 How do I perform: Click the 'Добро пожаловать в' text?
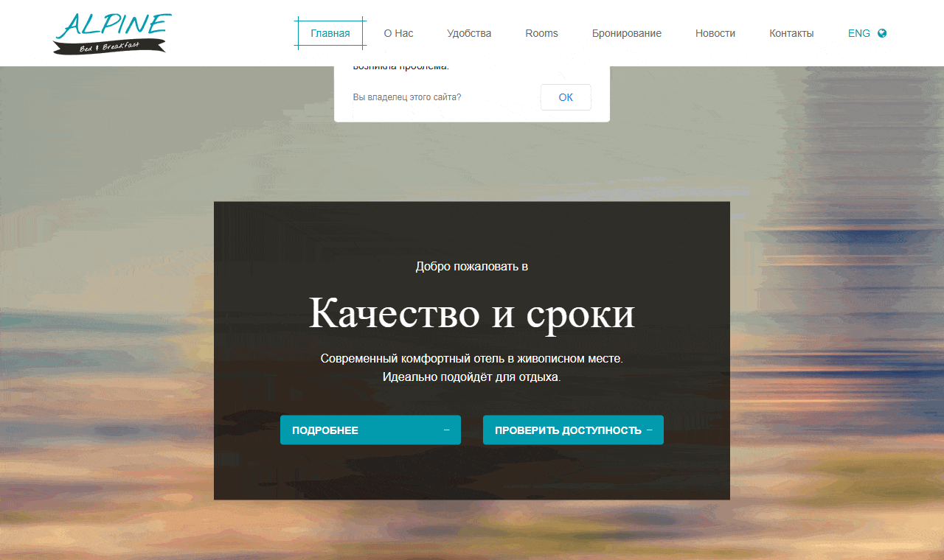point(472,267)
